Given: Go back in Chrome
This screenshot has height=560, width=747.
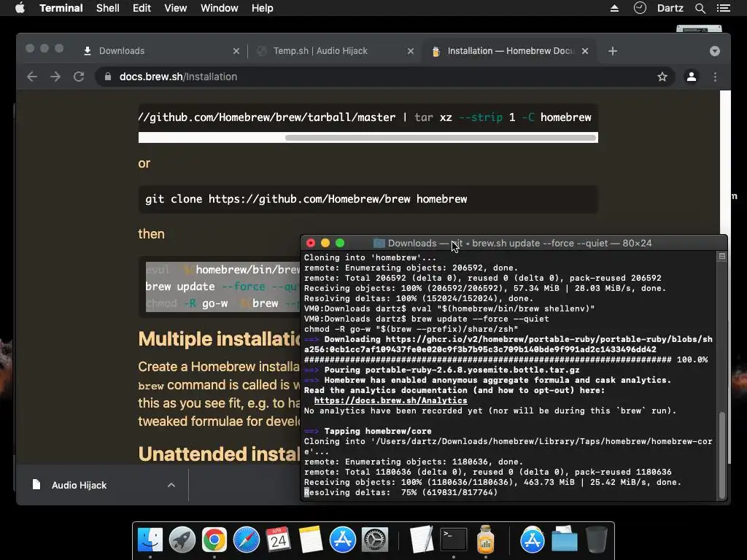Looking at the screenshot, I should pyautogui.click(x=32, y=77).
